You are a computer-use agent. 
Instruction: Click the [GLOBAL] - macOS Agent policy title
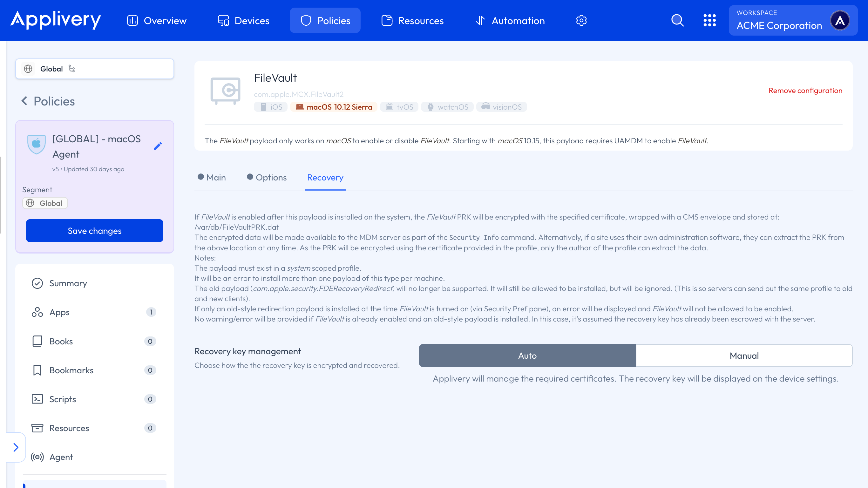(97, 146)
